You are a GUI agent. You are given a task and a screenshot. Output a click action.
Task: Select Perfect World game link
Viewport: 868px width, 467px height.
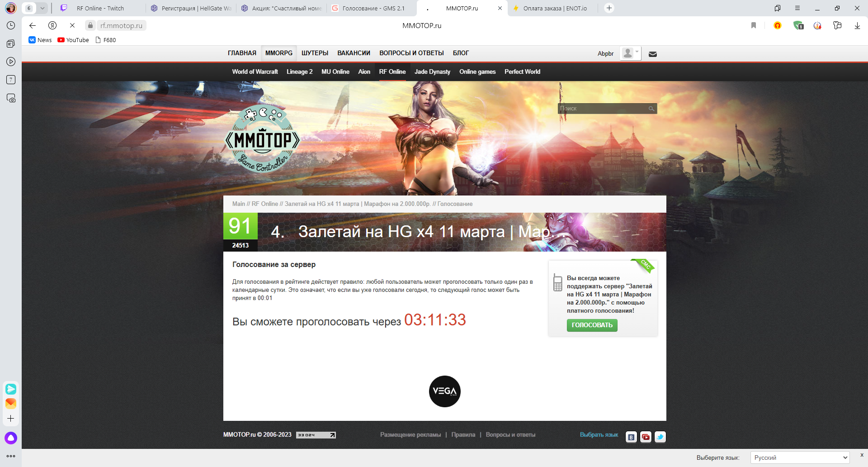[x=523, y=71]
